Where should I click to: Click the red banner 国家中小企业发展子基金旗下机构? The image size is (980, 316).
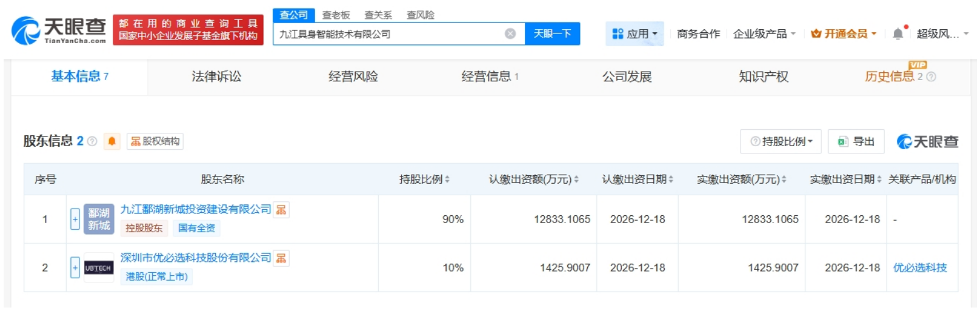click(188, 30)
